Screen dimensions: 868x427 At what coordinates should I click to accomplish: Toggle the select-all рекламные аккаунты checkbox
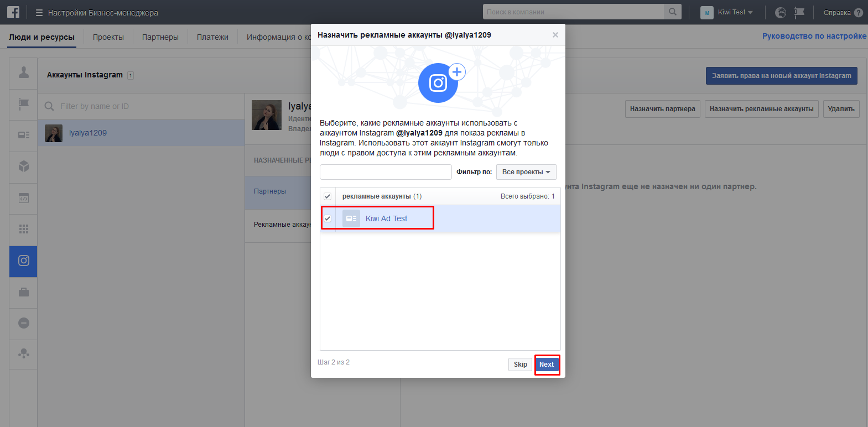328,196
